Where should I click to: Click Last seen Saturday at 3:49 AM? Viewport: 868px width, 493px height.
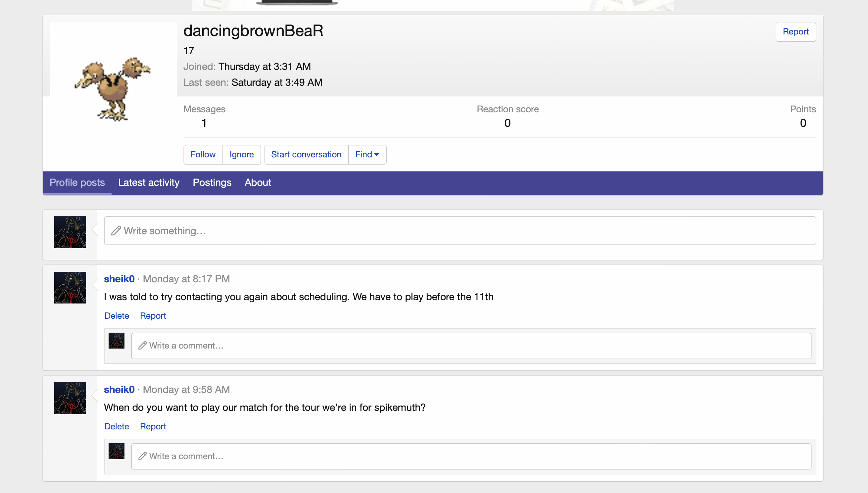(x=277, y=82)
